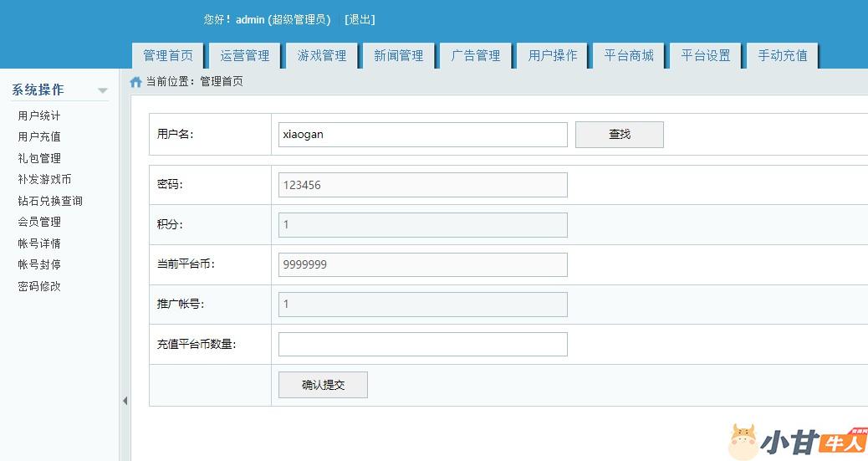
Task: Click the 当前平台币 field showing 9999999
Action: [x=422, y=264]
